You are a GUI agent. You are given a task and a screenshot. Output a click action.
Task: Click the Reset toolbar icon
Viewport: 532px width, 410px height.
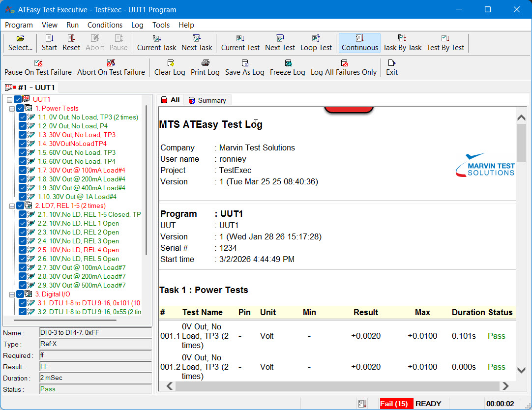(x=71, y=43)
